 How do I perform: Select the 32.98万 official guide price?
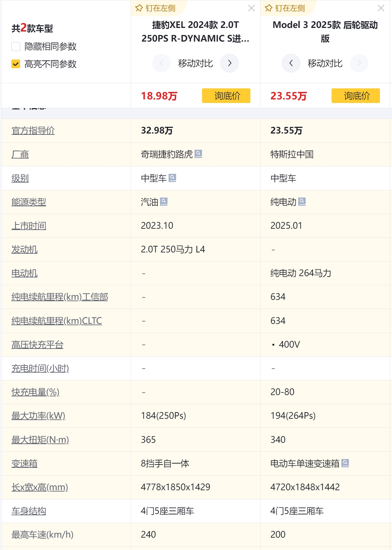pos(157,131)
